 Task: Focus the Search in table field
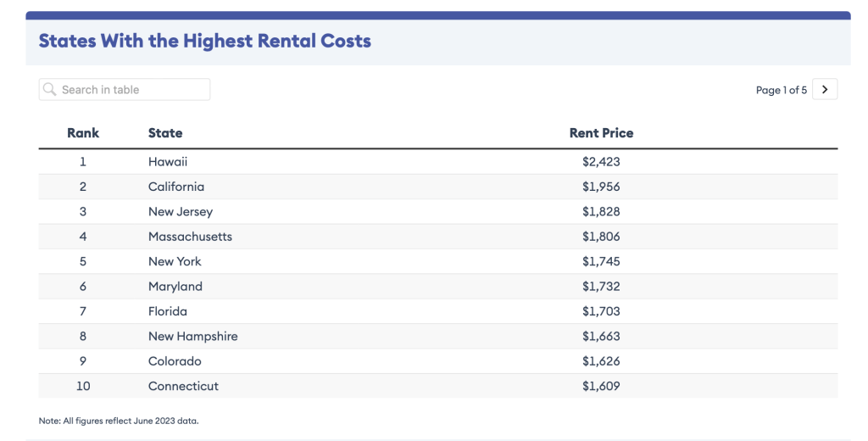131,90
